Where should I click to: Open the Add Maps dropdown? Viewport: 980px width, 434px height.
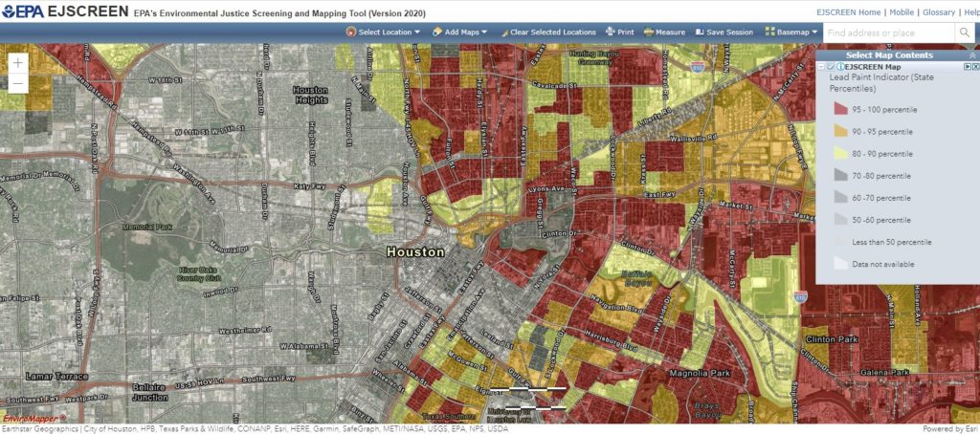(x=459, y=32)
